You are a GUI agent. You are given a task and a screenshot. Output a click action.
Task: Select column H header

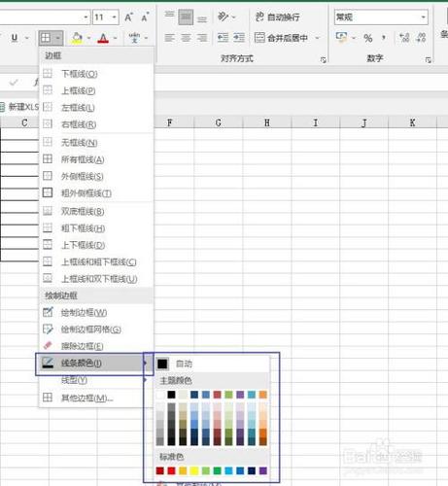tap(267, 122)
